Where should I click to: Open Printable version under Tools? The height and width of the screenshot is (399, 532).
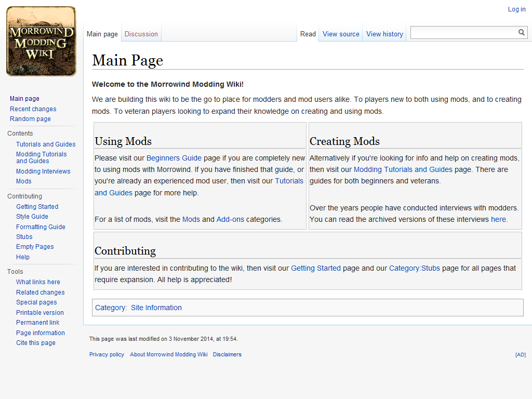[40, 313]
